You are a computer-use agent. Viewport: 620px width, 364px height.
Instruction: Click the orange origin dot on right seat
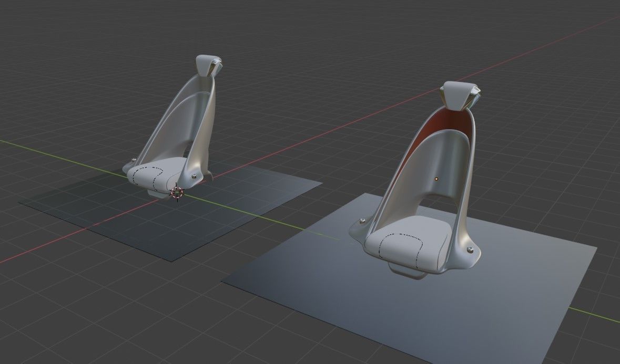(x=436, y=179)
